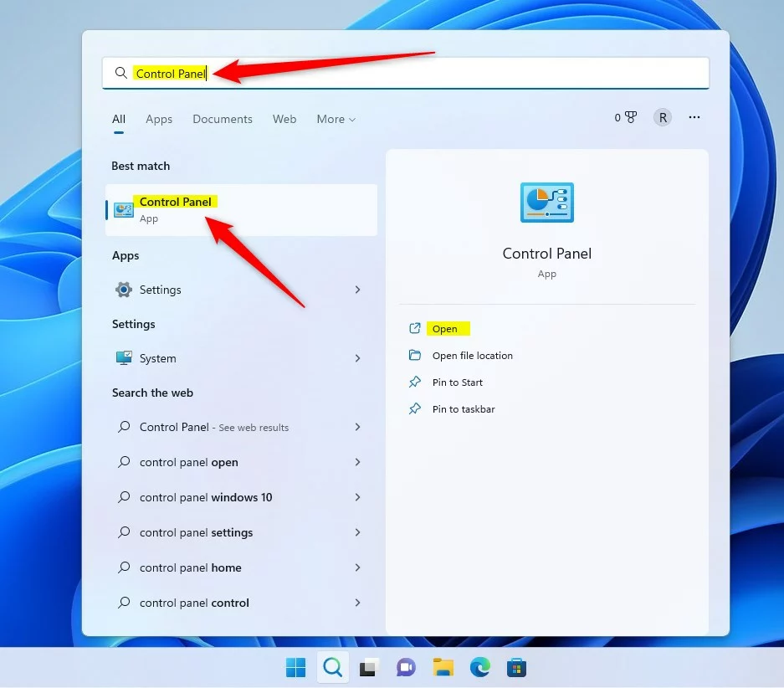Click Open in the preview pane

tap(444, 328)
